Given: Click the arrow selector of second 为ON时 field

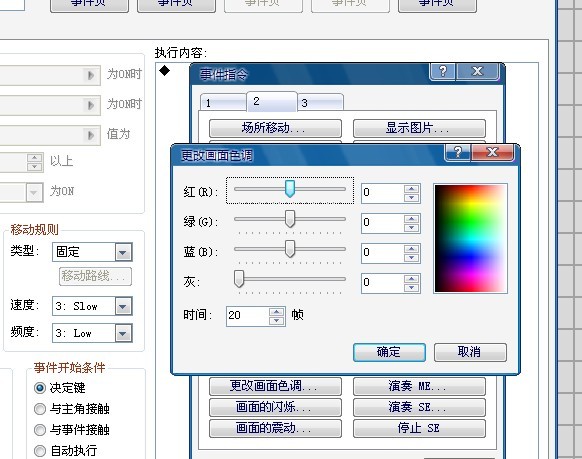Looking at the screenshot, I should (91, 105).
